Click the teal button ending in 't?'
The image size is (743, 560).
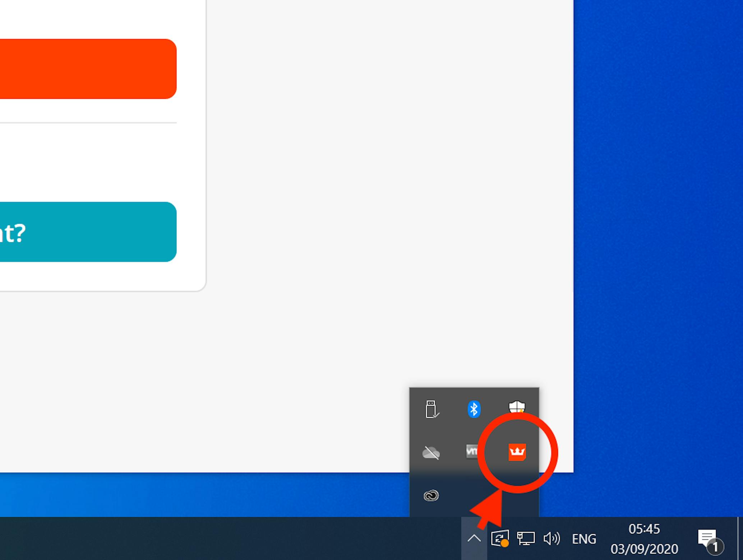[x=86, y=232]
